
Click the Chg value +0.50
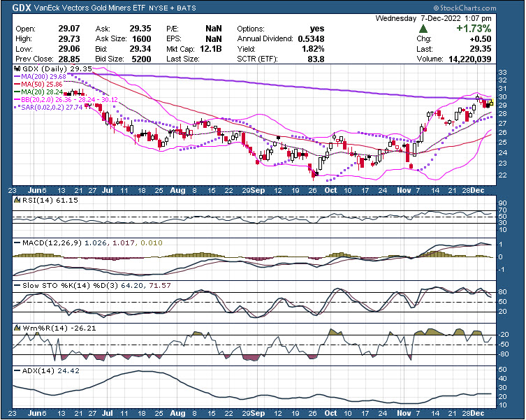[x=481, y=39]
